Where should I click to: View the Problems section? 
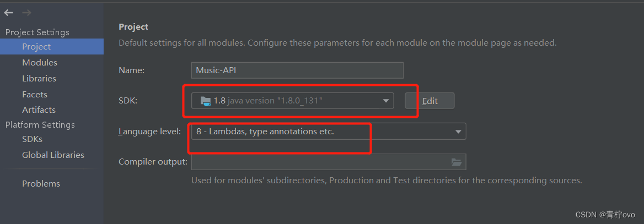click(41, 184)
